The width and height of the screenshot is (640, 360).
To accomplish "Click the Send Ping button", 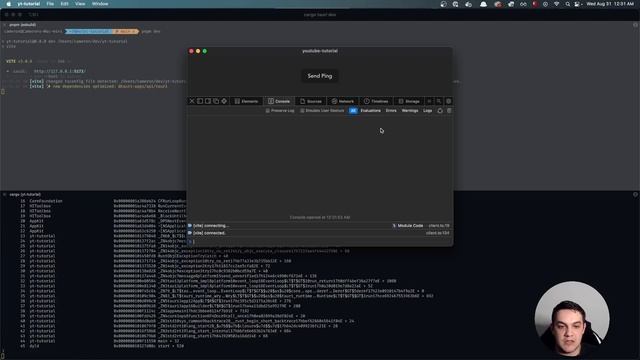I will coord(320,76).
